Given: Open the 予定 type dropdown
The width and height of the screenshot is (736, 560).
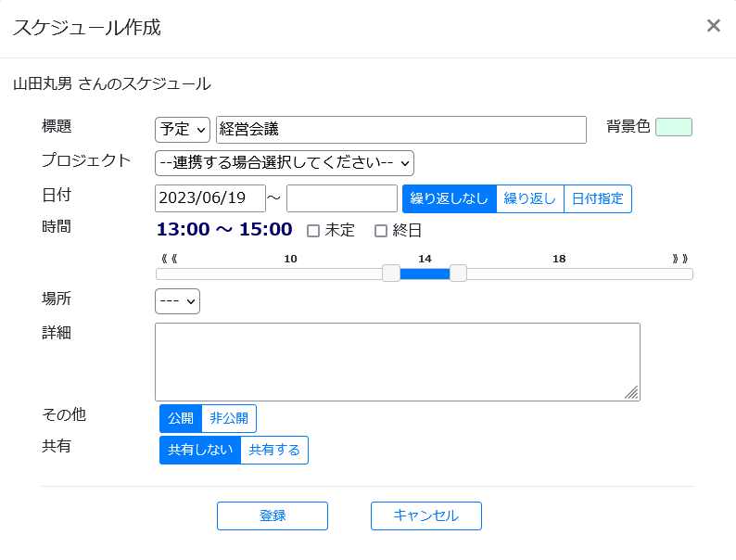Looking at the screenshot, I should click(x=183, y=130).
